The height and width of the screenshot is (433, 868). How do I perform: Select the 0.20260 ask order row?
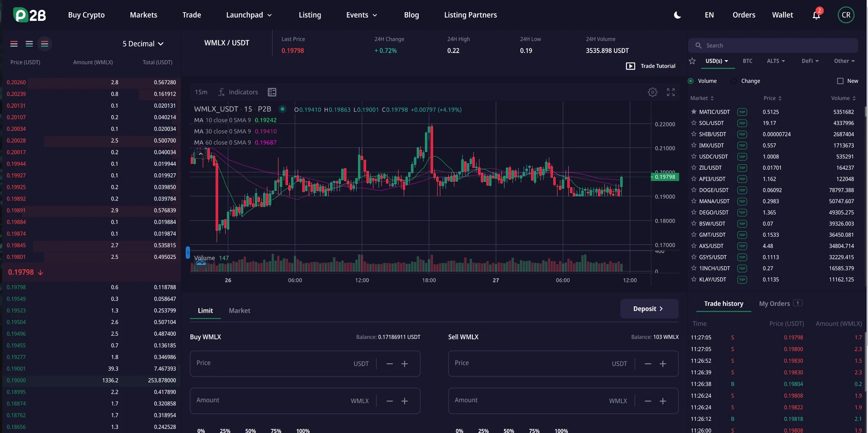[91, 82]
